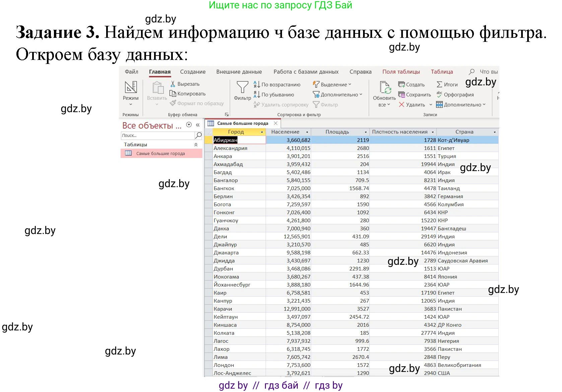Toggle По возрастанию ascending sort
Viewport: 562px width, 392px height.
click(x=278, y=84)
